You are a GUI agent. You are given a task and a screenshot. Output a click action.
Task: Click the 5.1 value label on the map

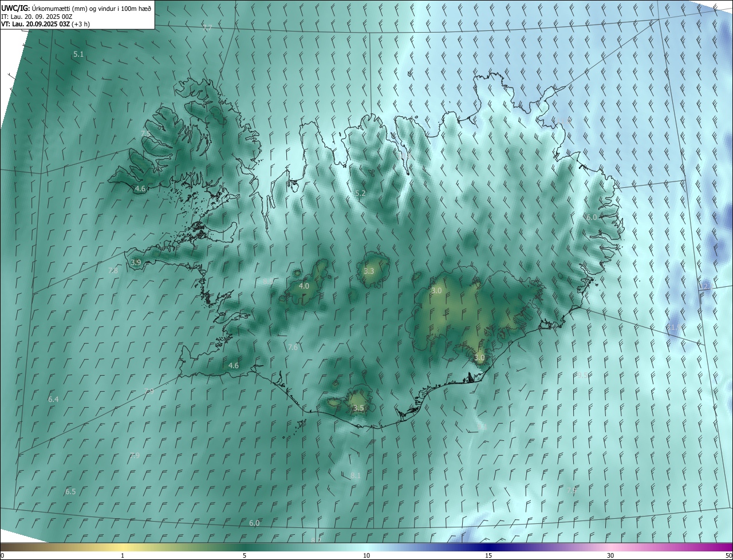point(78,54)
